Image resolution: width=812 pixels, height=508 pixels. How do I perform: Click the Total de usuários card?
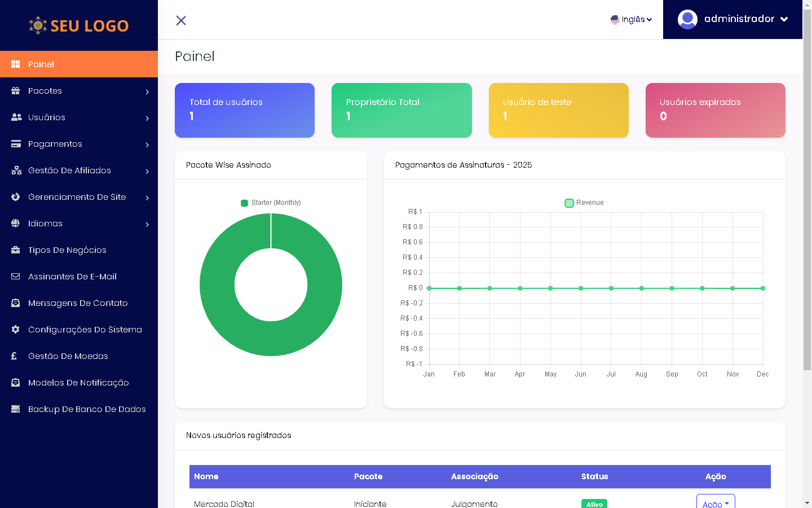[x=245, y=110]
